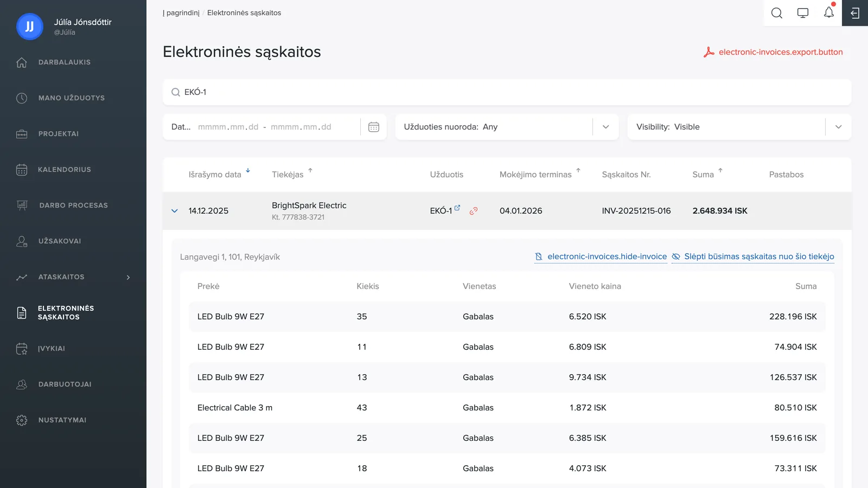
Task: Open Nustatymai menu item
Action: pos(62,420)
